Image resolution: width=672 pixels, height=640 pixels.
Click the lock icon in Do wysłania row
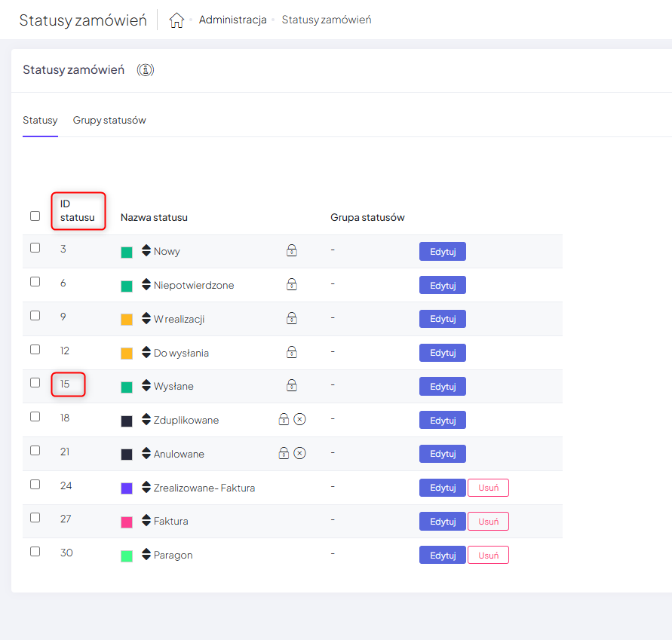[x=291, y=352]
